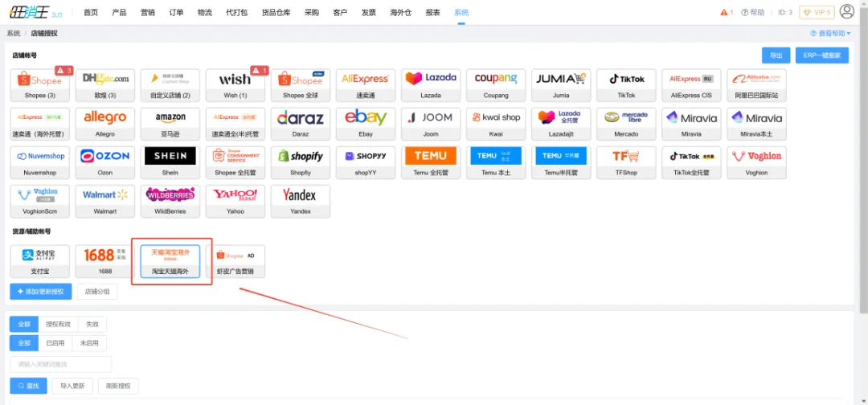Choose the Voghion store card
Screen dimensions: 868x405
[x=757, y=162]
